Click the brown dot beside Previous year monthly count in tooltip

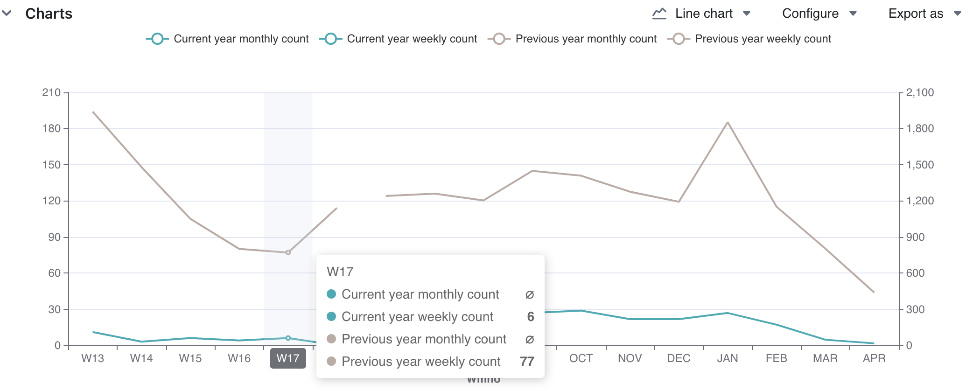point(331,339)
